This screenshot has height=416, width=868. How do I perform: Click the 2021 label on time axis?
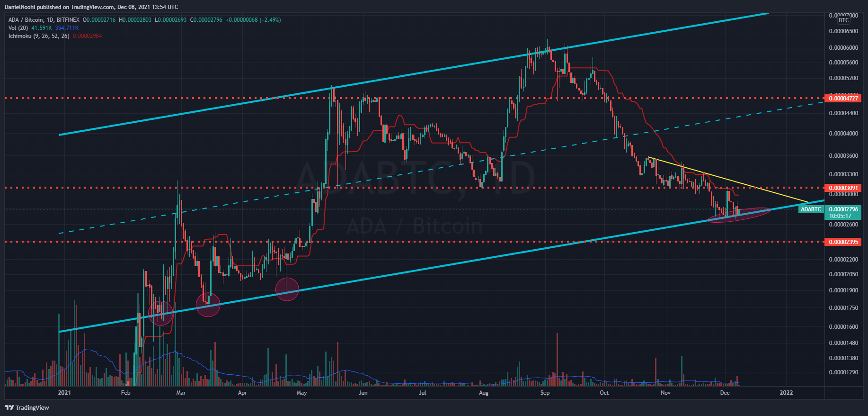[x=64, y=393]
